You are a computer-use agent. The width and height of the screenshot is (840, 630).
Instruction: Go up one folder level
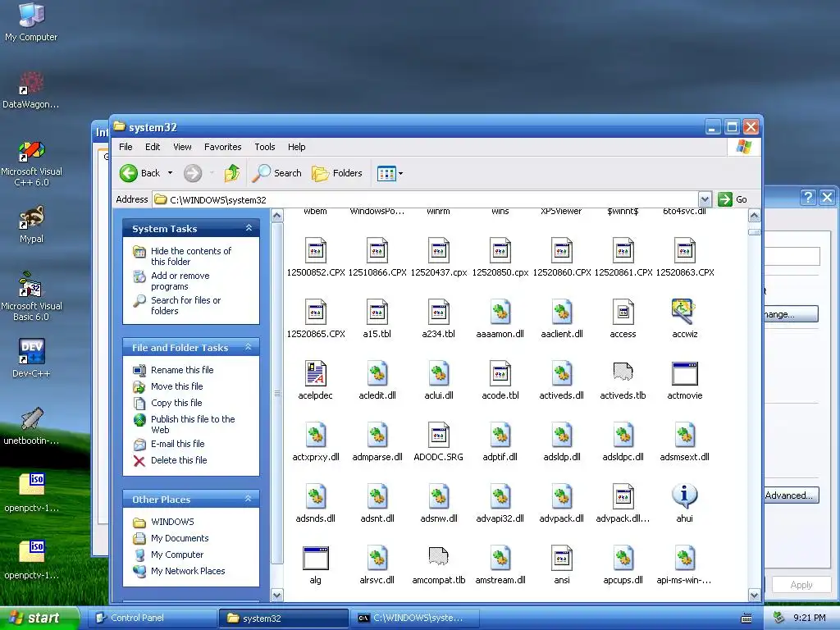click(x=232, y=173)
